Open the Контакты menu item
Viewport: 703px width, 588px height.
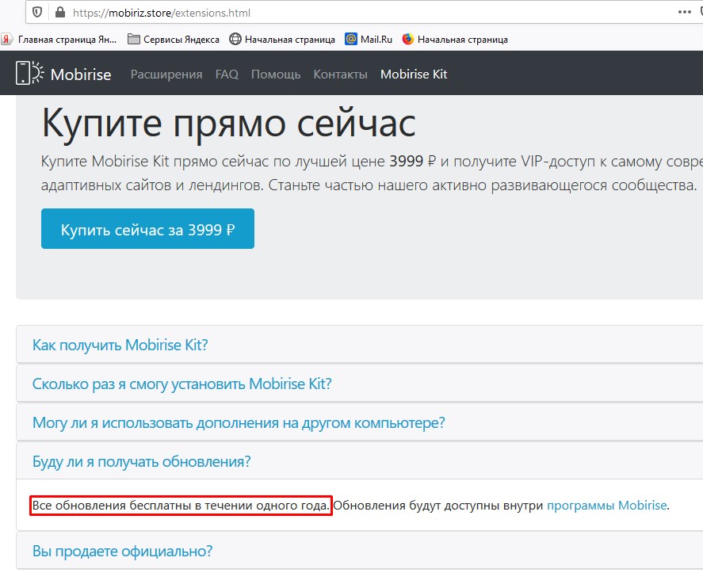coord(340,74)
